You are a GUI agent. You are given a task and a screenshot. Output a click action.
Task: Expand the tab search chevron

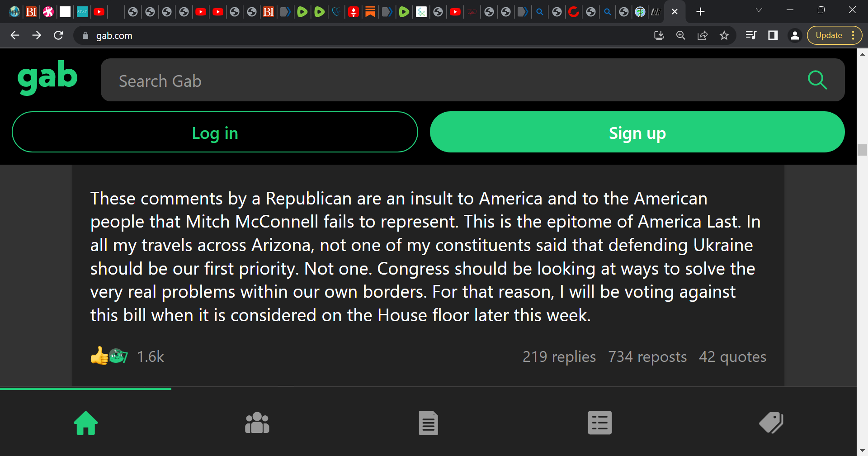click(x=759, y=10)
